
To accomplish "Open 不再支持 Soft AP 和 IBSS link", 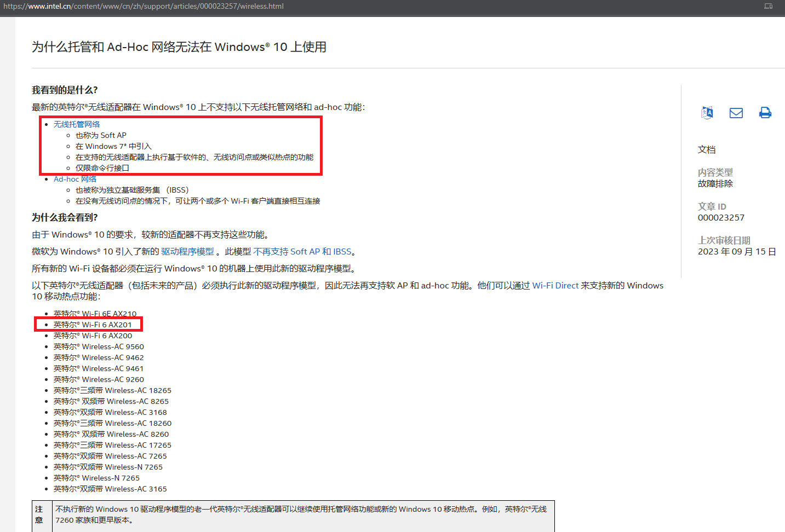I will coord(302,251).
